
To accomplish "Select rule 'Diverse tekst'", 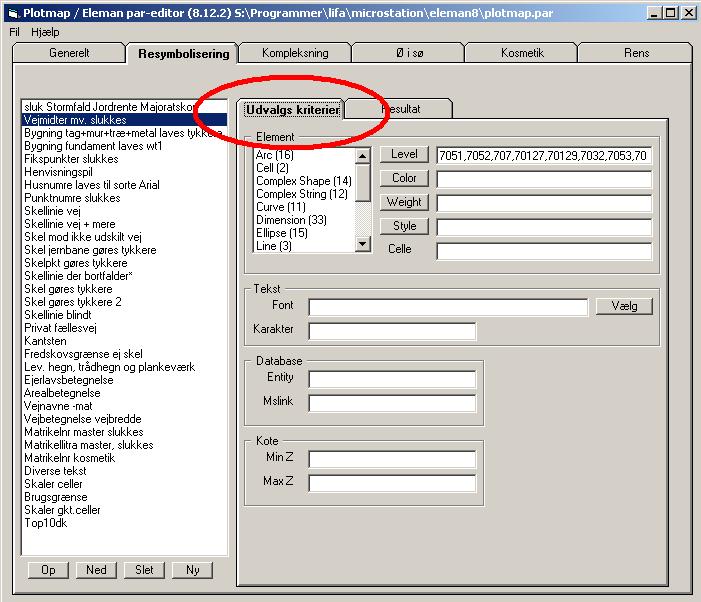I will pyautogui.click(x=124, y=471).
